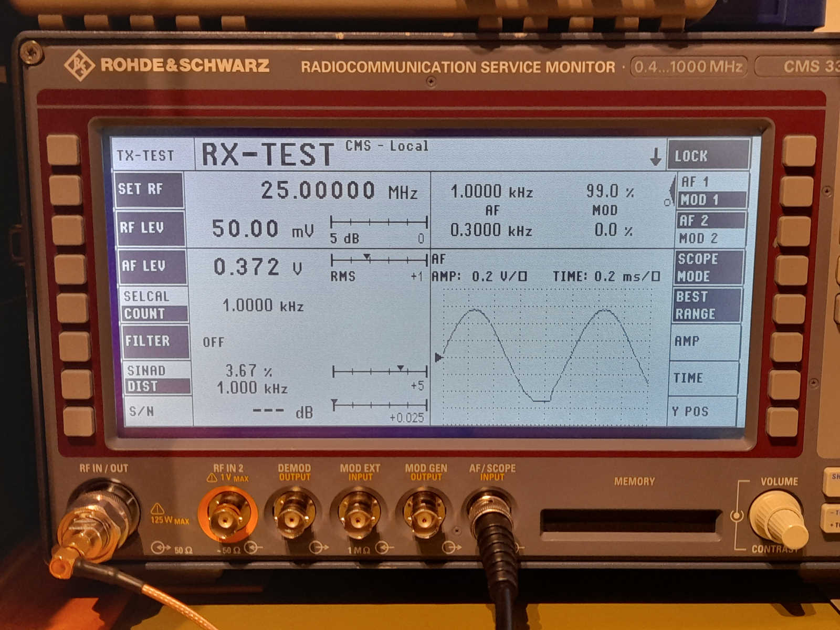The image size is (840, 630).
Task: Choose the AF 1 on-screen label
Action: [695, 182]
